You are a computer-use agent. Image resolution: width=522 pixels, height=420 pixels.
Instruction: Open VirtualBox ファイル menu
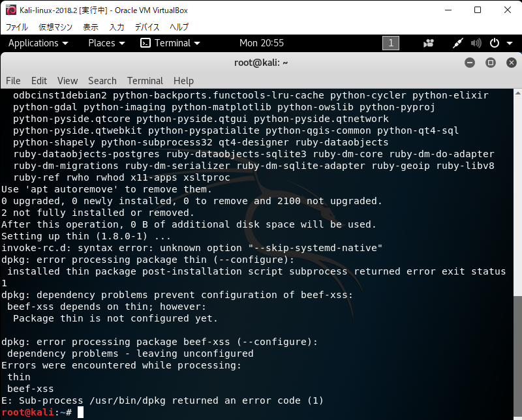[x=17, y=27]
